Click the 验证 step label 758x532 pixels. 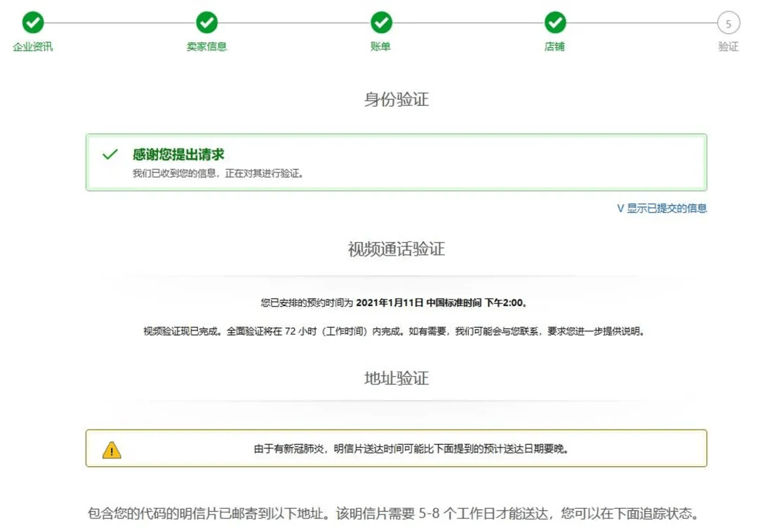point(728,47)
